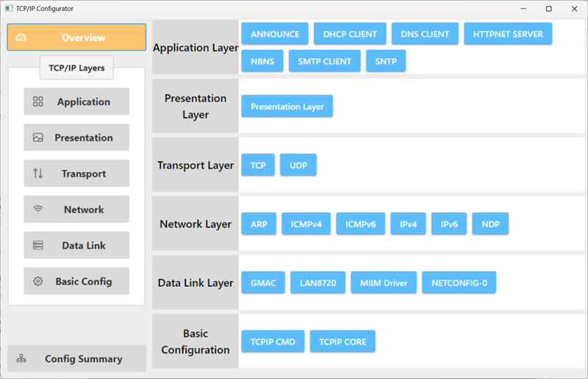Click the Basic Config gear icon
Viewport: 588px width, 379px height.
[x=38, y=281]
